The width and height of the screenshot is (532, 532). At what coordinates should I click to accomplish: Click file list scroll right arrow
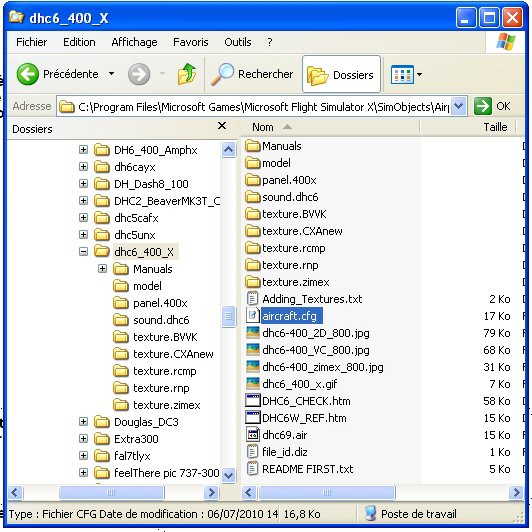point(516,492)
